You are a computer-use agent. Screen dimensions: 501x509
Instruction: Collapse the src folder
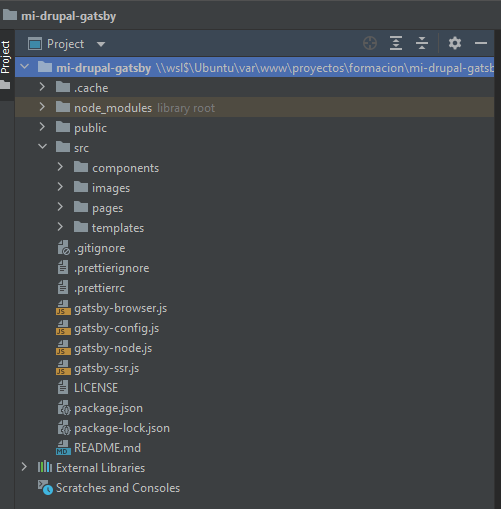[42, 146]
